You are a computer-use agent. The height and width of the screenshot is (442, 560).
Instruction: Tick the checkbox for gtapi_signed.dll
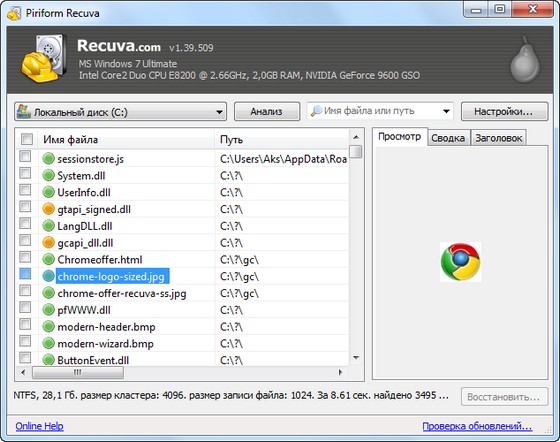(25, 206)
